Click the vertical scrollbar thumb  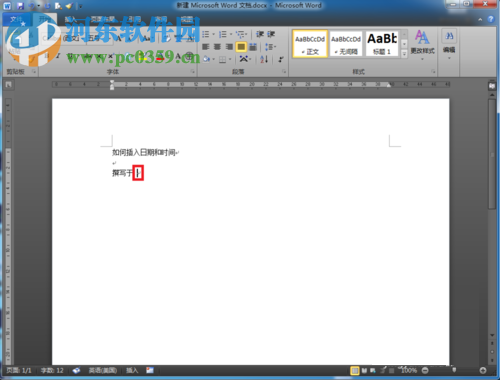click(x=492, y=154)
